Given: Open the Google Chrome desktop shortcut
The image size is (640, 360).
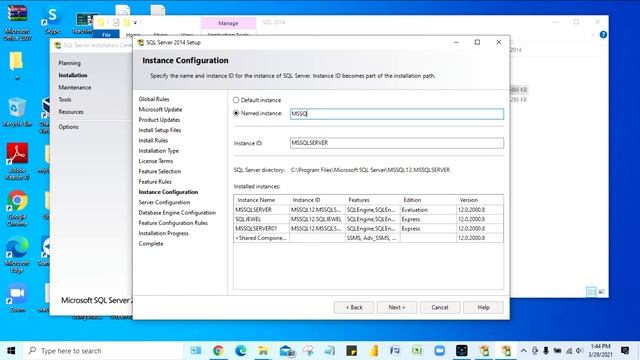Looking at the screenshot, I should (17, 208).
